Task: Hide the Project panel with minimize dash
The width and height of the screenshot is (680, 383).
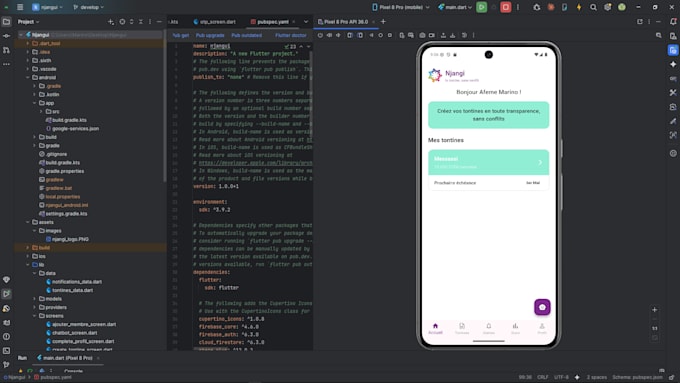Action: 159,22
